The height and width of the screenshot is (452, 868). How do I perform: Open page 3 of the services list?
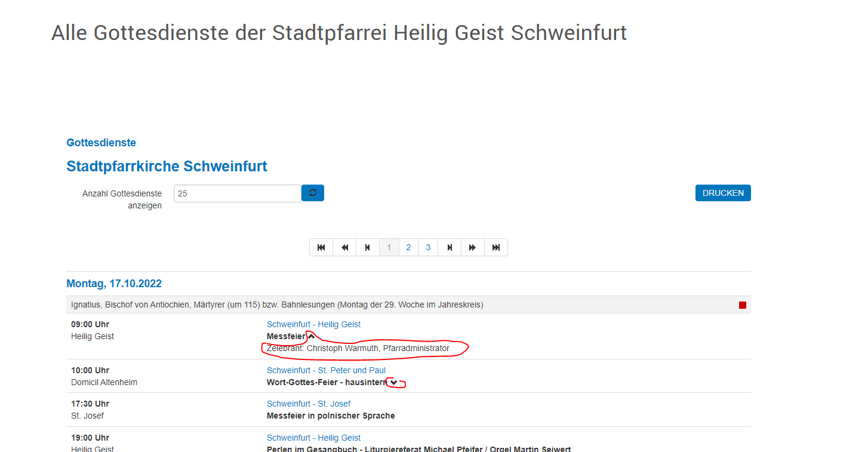(x=428, y=247)
